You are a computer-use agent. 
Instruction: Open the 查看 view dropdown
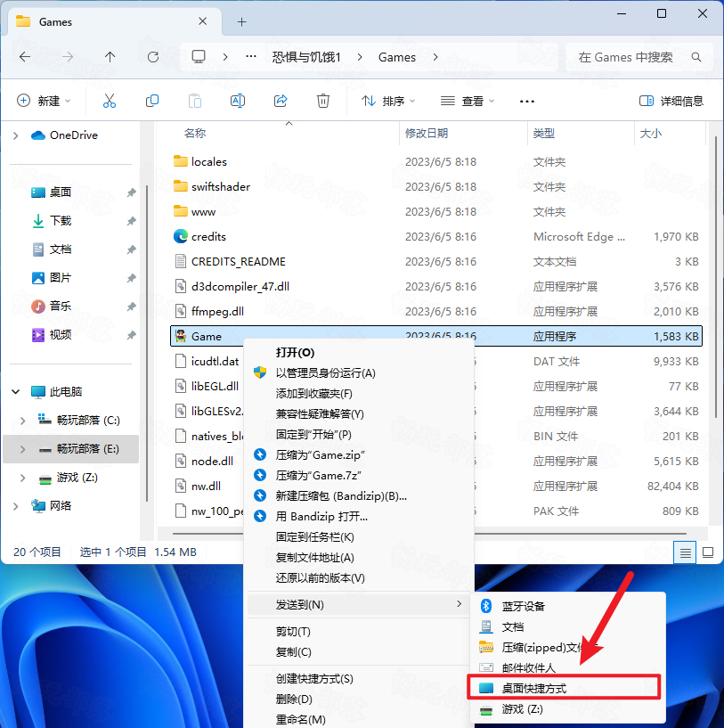[468, 101]
